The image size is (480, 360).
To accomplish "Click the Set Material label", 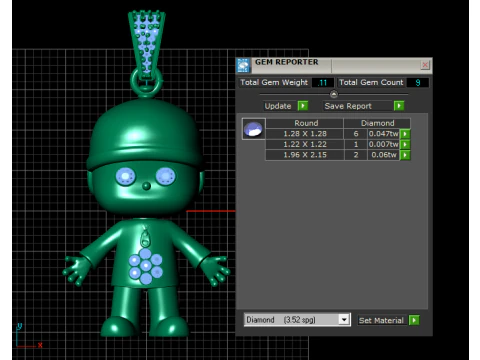I will [x=381, y=320].
